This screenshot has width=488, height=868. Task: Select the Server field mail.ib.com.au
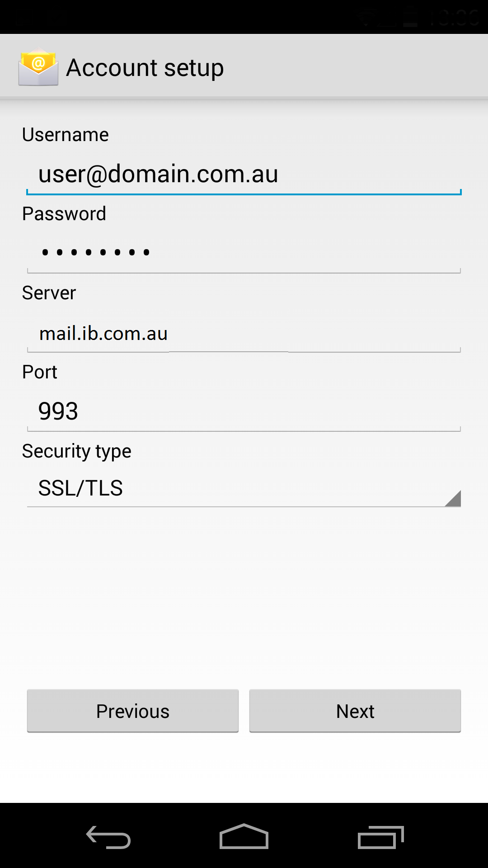click(244, 334)
